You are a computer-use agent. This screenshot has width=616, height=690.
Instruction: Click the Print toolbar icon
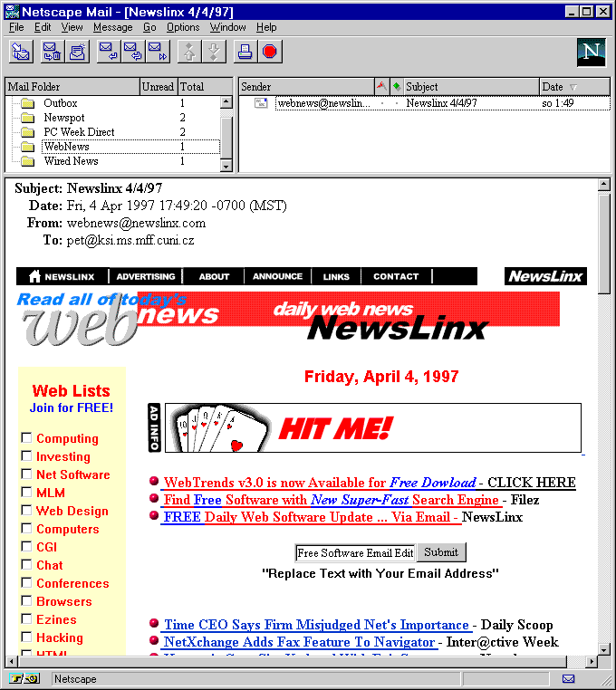tap(245, 52)
